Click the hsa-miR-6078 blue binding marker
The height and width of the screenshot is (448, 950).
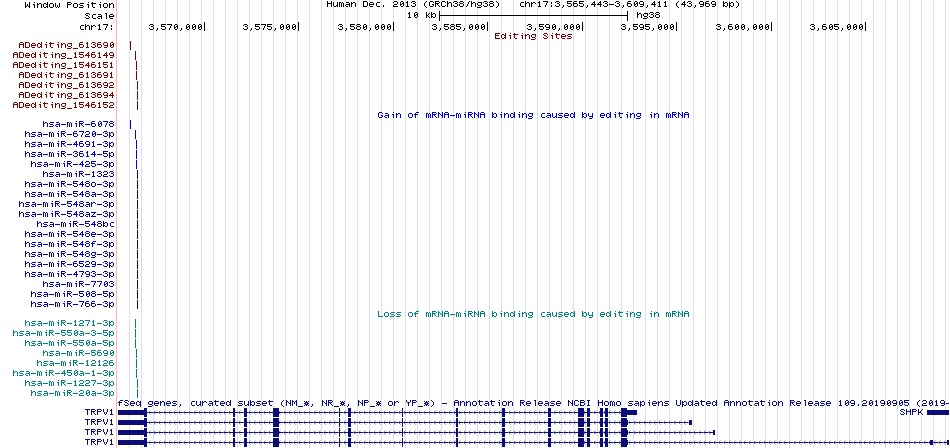130,124
